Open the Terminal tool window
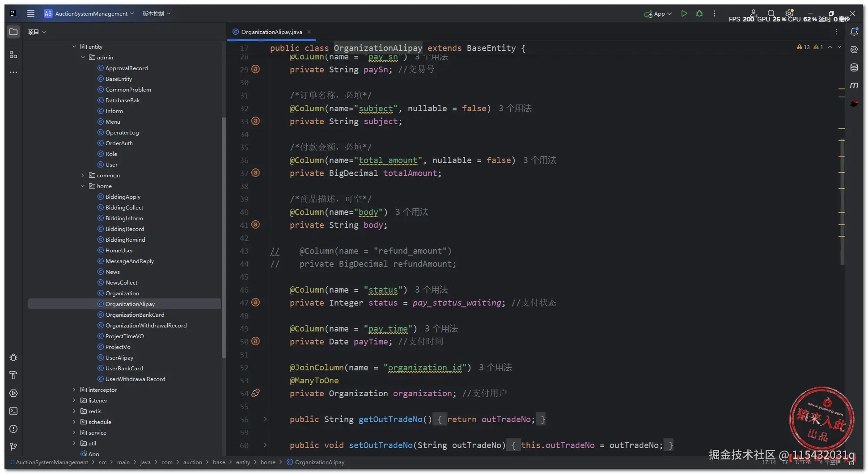Image resolution: width=868 pixels, height=474 pixels. pos(13,411)
